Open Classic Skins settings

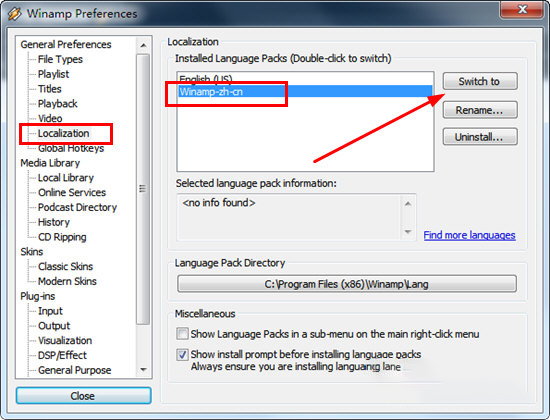[65, 266]
